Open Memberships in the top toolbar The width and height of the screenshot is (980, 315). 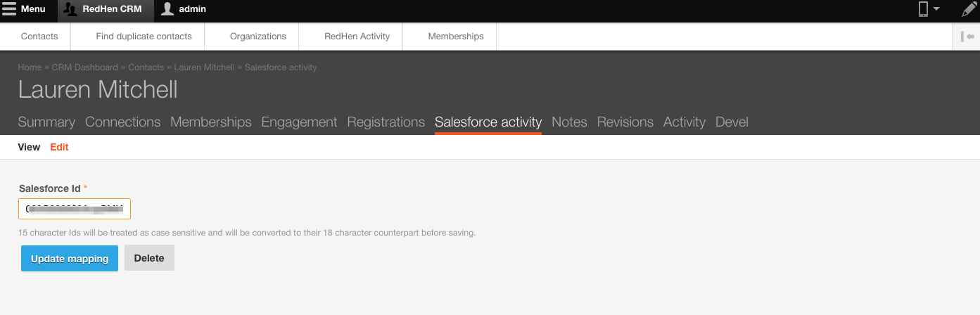456,37
